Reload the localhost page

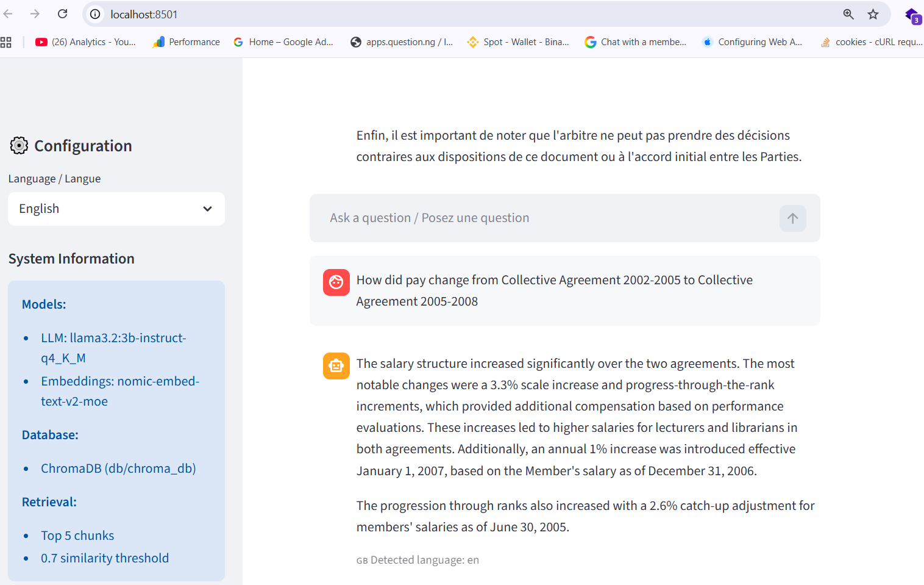(x=62, y=14)
